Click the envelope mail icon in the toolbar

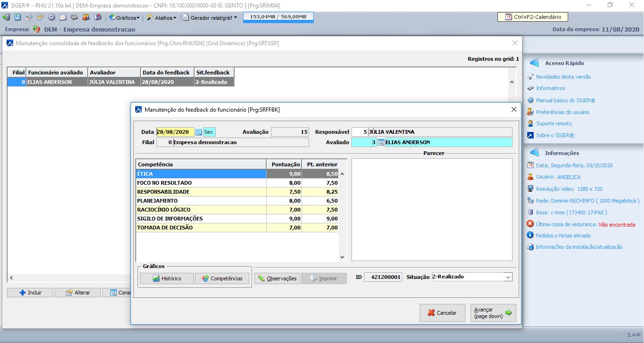pyautogui.click(x=63, y=17)
